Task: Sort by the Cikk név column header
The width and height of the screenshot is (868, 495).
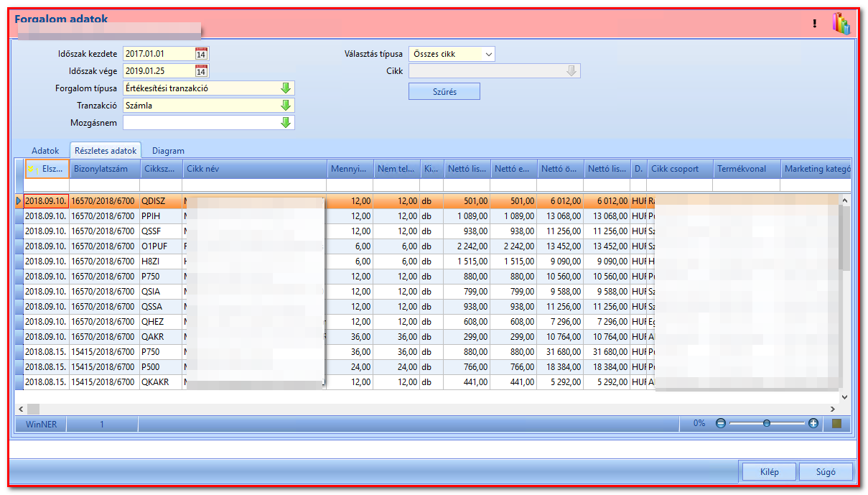Action: [255, 170]
